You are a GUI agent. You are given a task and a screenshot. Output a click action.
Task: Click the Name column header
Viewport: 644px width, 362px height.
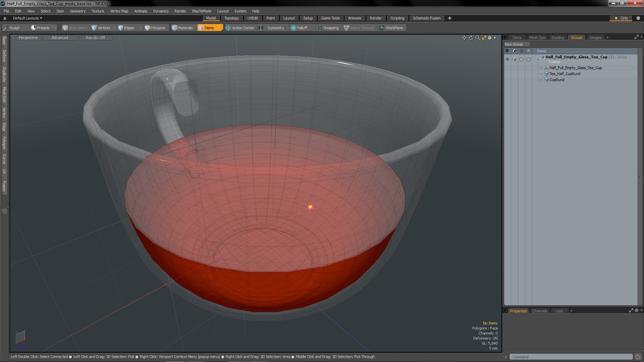541,51
